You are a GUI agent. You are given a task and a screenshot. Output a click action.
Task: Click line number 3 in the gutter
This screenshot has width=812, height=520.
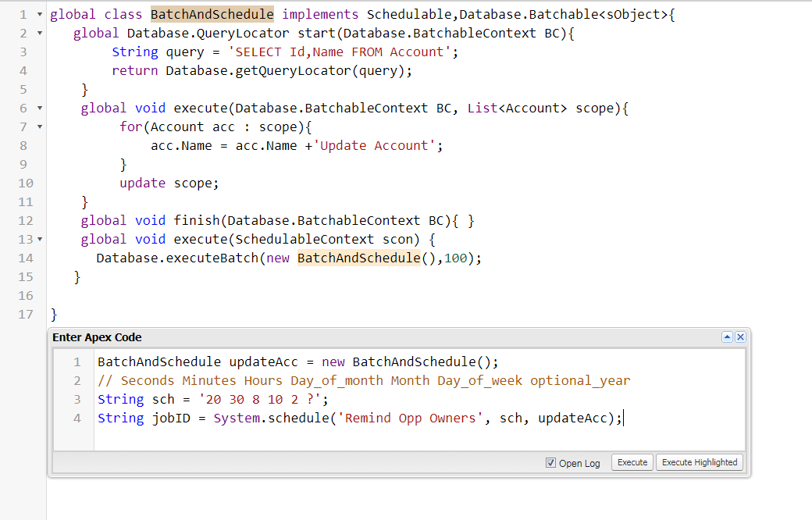tap(23, 52)
